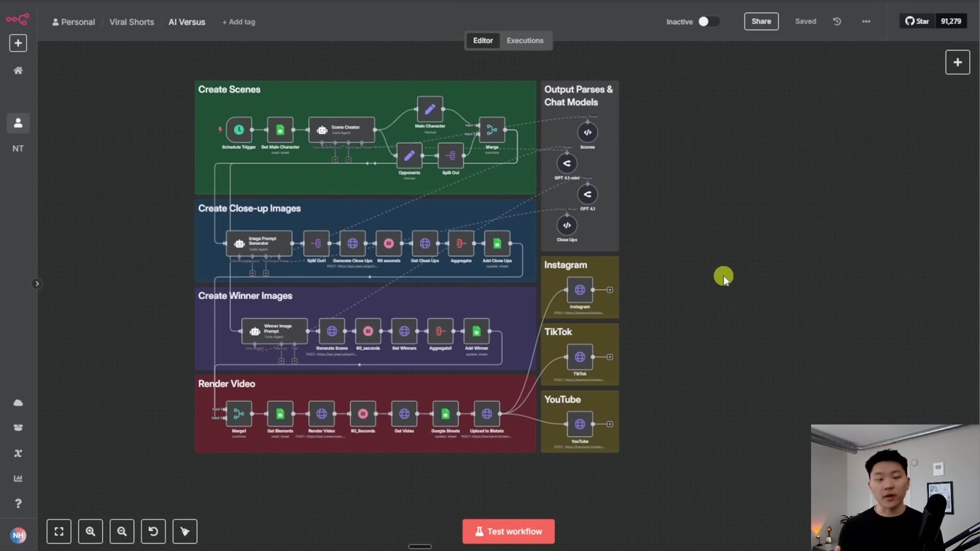Select the Render Video HTTP node
Image resolution: width=980 pixels, height=551 pixels.
pos(321,413)
